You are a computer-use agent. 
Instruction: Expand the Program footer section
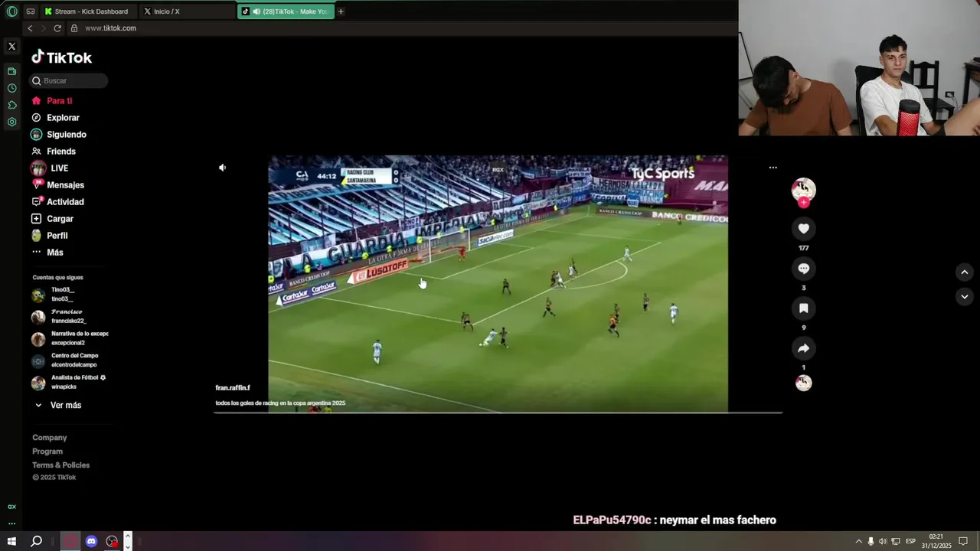(47, 452)
